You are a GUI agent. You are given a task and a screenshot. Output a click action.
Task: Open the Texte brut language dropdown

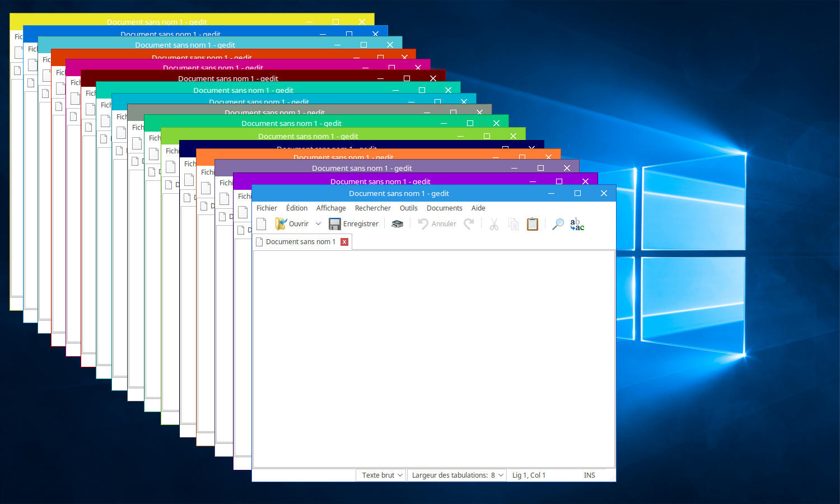click(381, 475)
